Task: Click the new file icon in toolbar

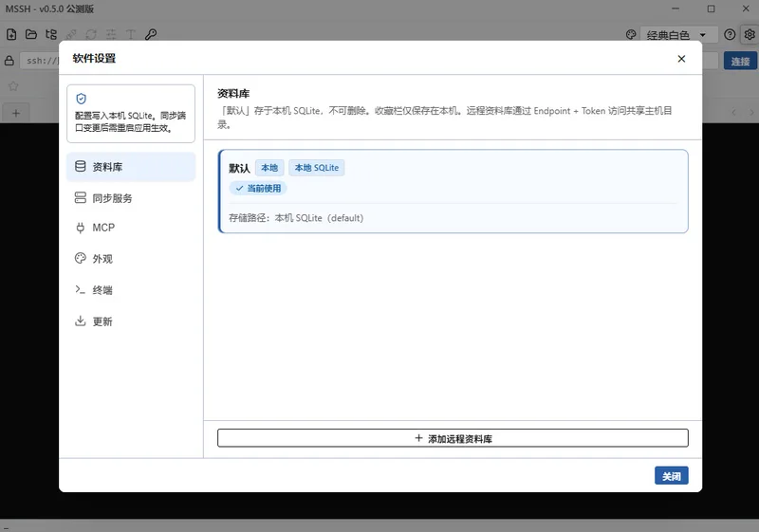Action: click(x=11, y=34)
